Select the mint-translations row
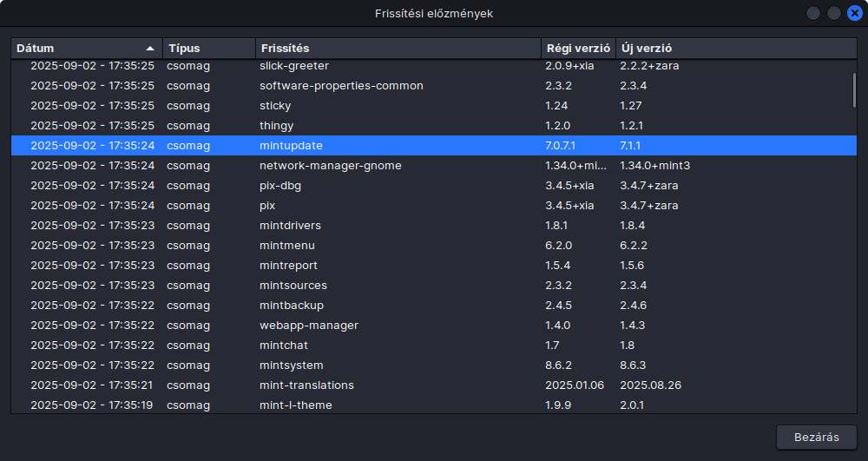The width and height of the screenshot is (868, 461). coord(434,385)
